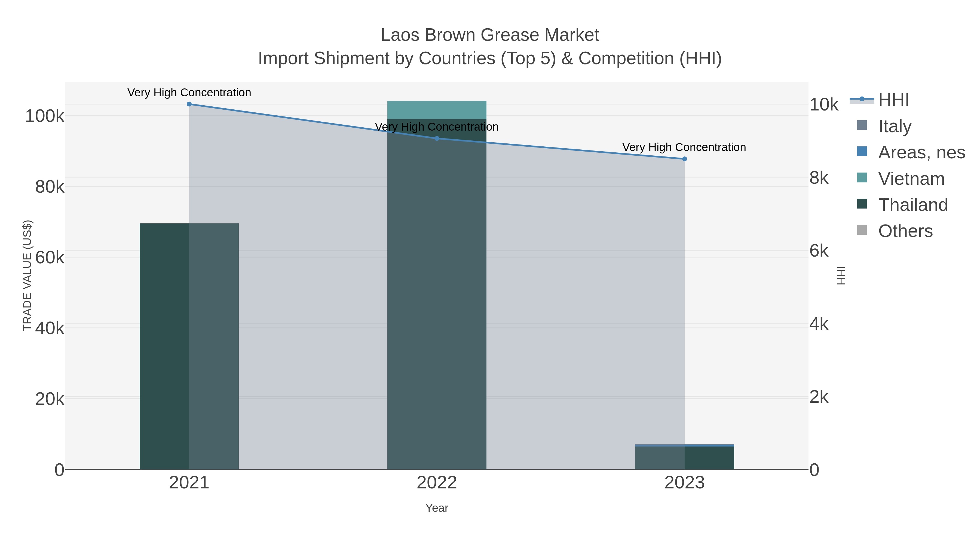Viewport: 980px width, 551px height.
Task: Click the 2022 x-axis label
Action: click(x=437, y=483)
